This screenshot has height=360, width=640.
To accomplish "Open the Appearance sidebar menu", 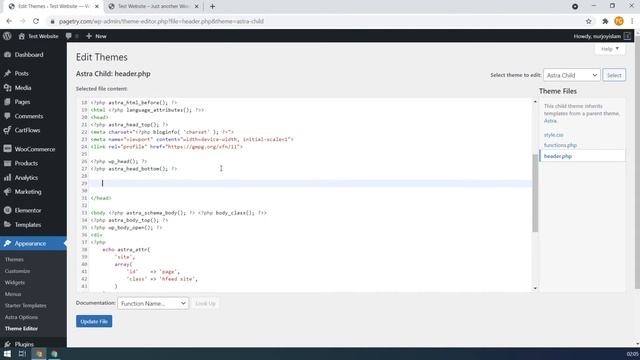I will 33,243.
